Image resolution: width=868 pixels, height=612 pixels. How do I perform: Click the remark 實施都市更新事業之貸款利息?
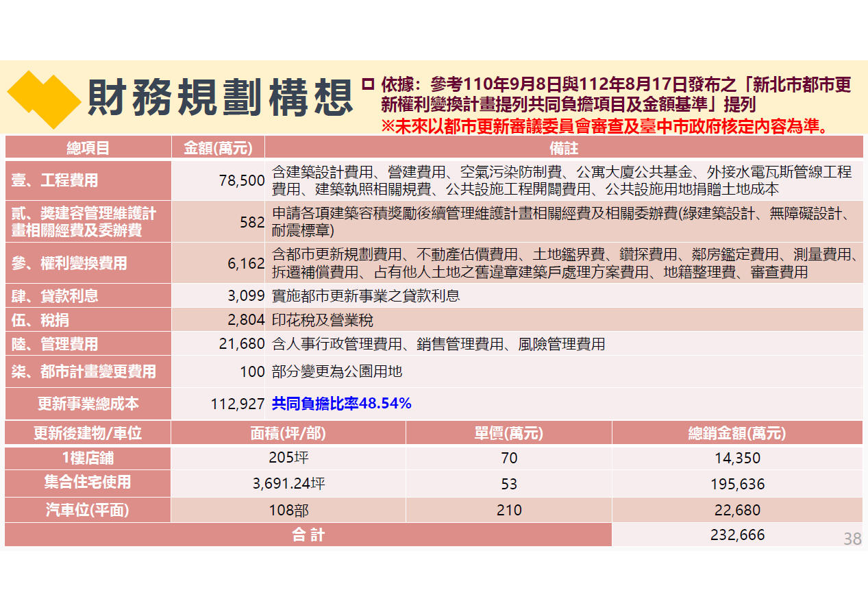[366, 296]
